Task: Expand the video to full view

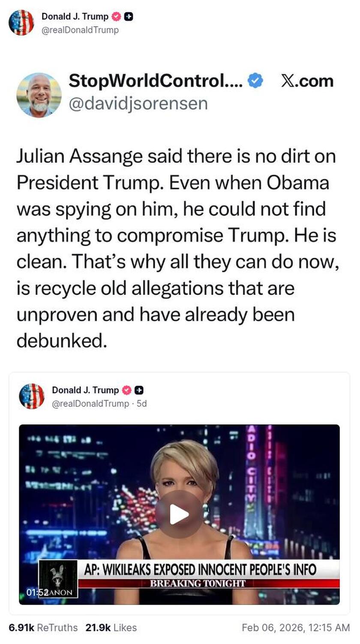Action: pyautogui.click(x=180, y=512)
